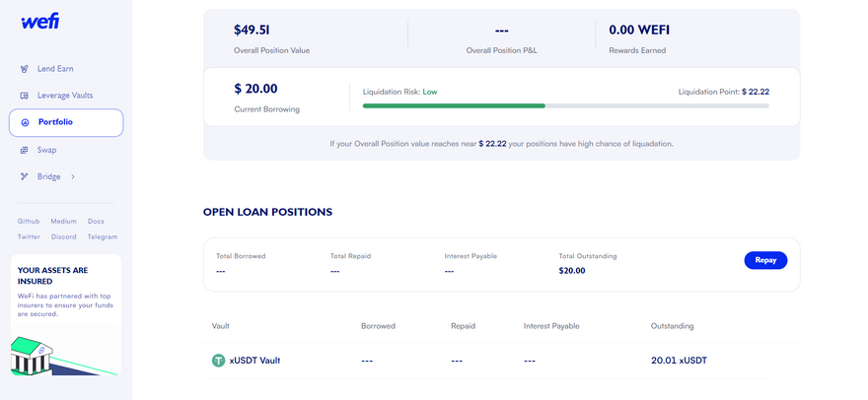Click the liquidation risk progress bar
The image size is (868, 400).
(566, 105)
